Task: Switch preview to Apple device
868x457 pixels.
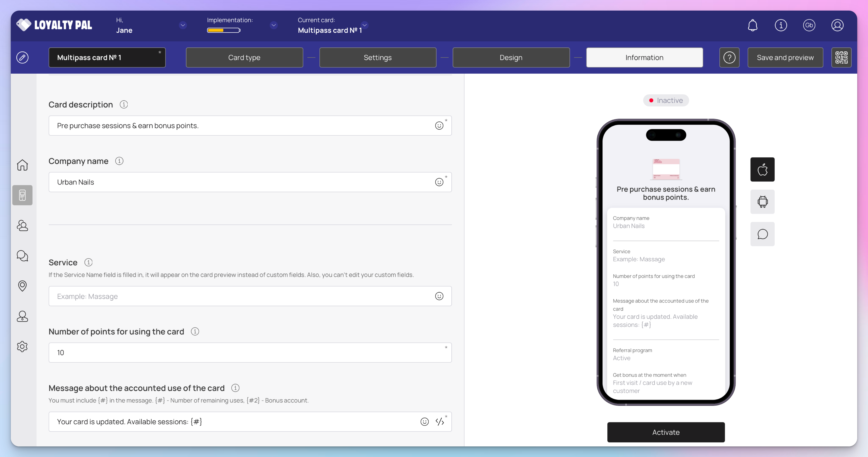Action: click(x=762, y=169)
